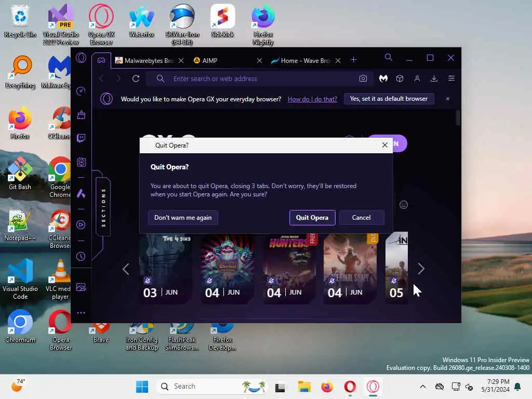This screenshot has height=399, width=532.
Task: Show previous release calendar games
Action: [126, 269]
